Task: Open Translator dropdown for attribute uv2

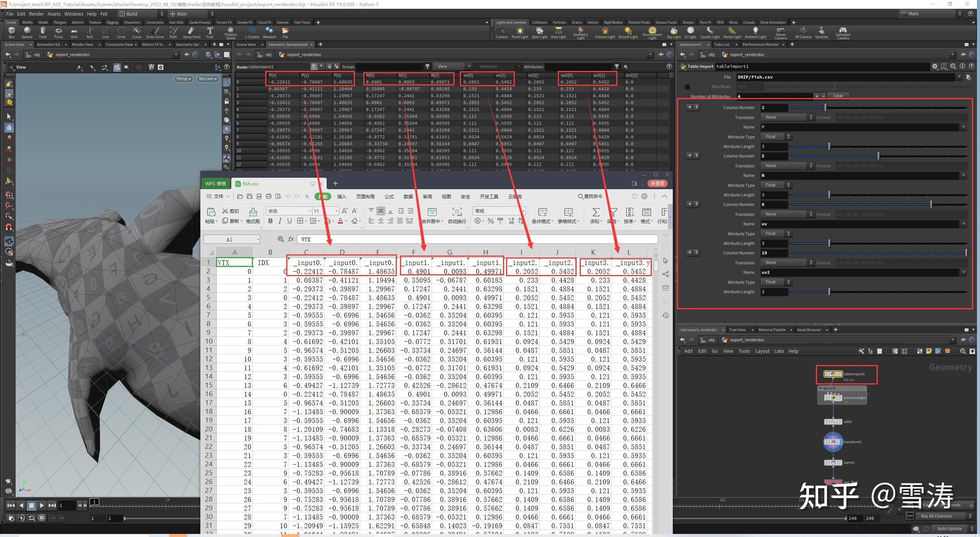Action: [787, 262]
